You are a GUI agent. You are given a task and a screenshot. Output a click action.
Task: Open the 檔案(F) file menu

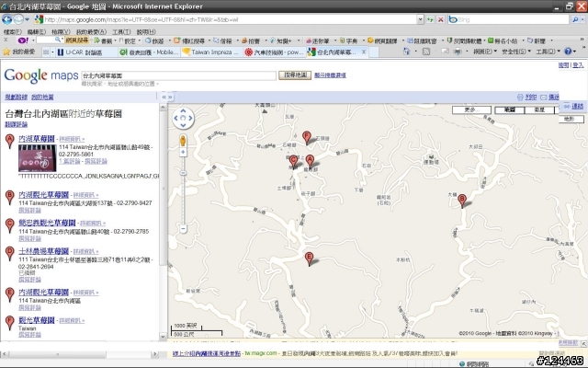pos(12,32)
